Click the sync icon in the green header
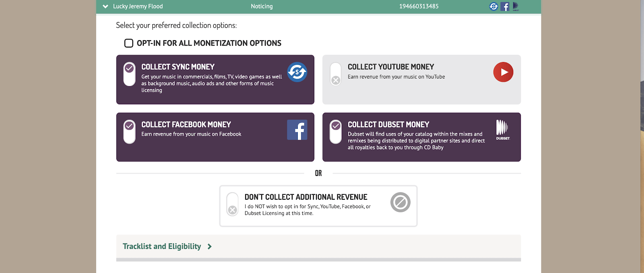 click(x=493, y=6)
